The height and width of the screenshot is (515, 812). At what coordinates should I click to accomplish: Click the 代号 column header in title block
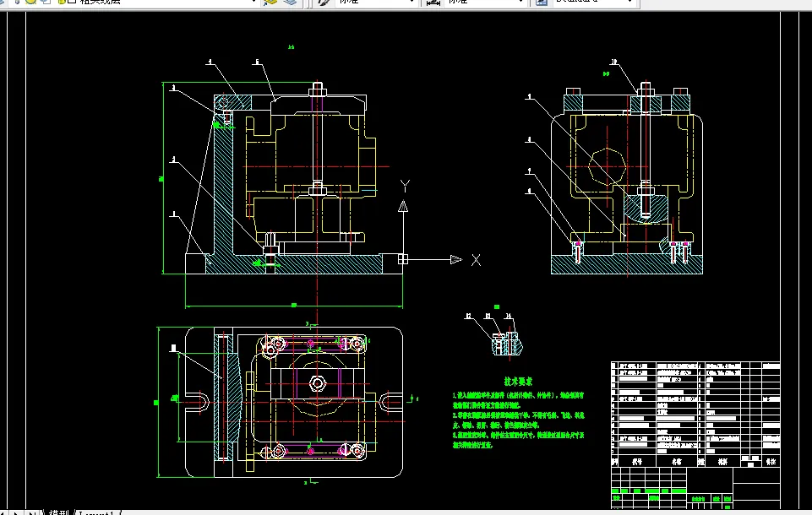(x=637, y=461)
